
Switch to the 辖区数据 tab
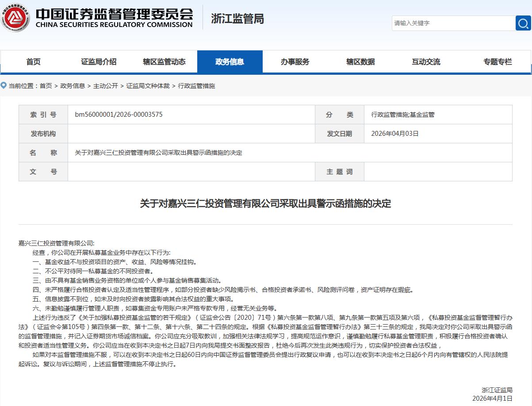click(x=360, y=62)
